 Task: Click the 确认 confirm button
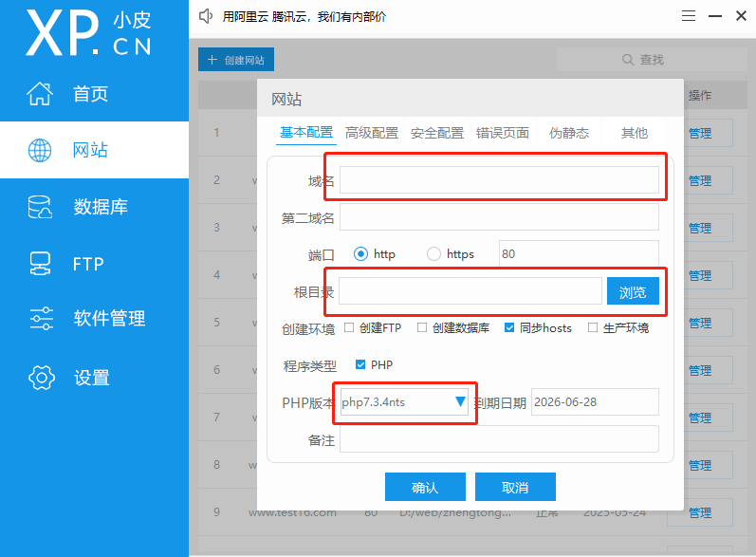coord(425,487)
